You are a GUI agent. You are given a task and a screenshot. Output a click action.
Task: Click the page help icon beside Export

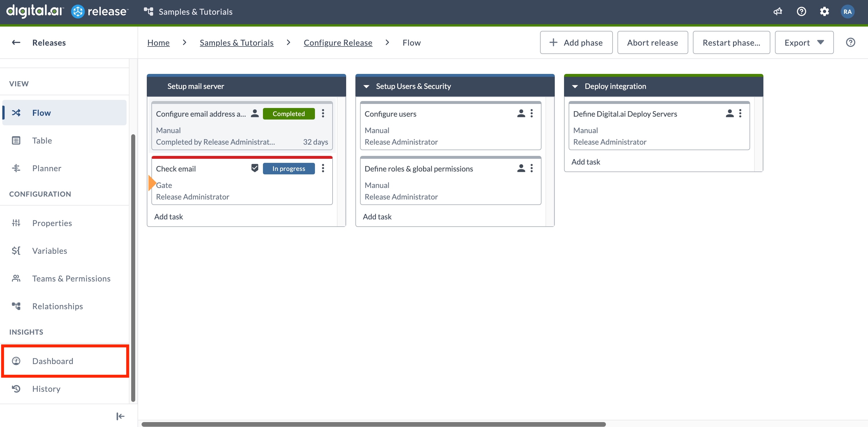click(850, 42)
